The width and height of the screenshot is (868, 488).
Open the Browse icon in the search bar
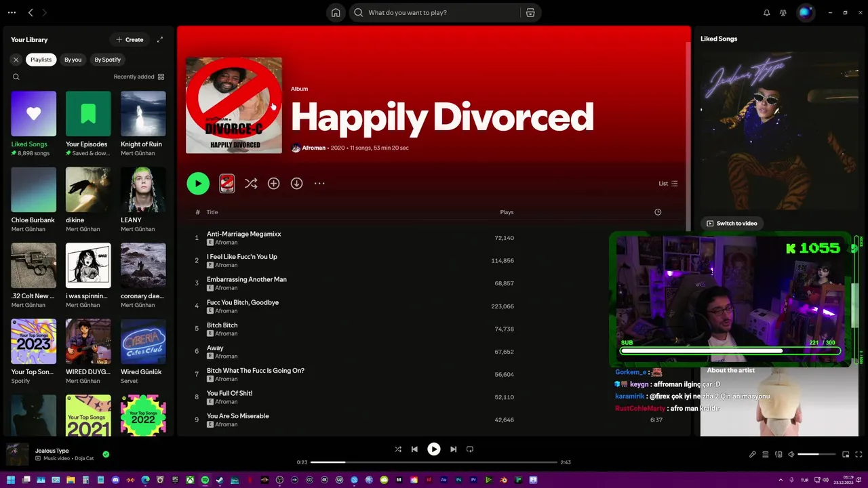coord(530,12)
